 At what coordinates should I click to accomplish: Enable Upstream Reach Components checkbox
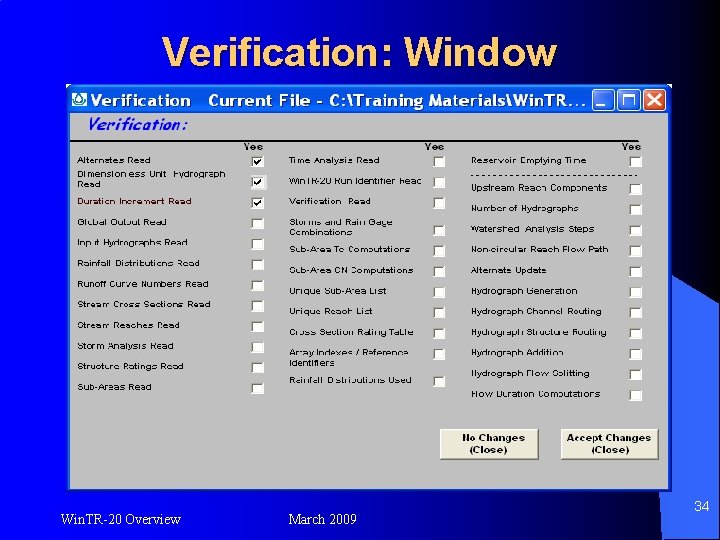click(636, 189)
